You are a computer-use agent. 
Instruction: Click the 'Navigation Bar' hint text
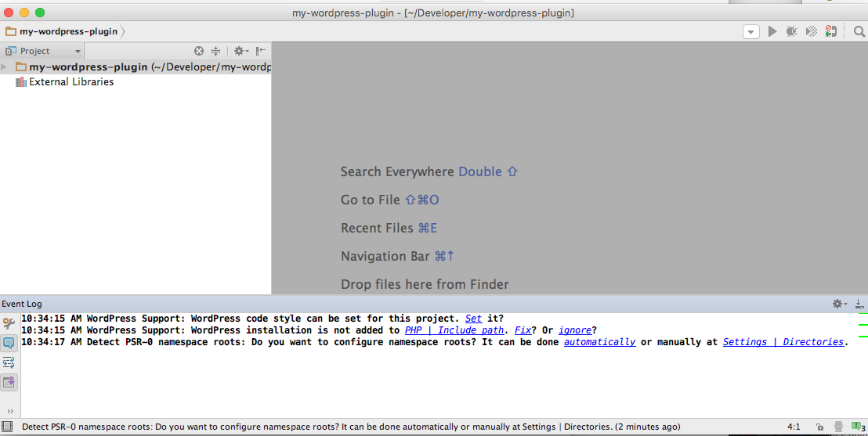click(x=385, y=257)
